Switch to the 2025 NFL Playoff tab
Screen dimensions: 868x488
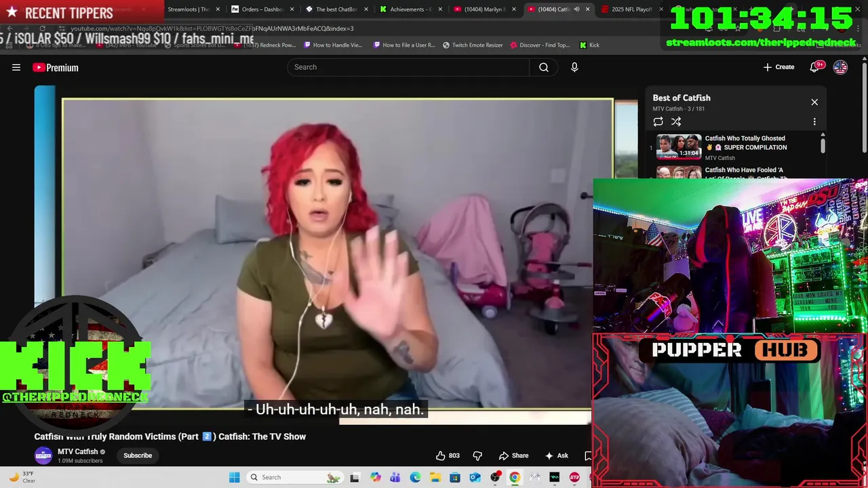coord(632,9)
